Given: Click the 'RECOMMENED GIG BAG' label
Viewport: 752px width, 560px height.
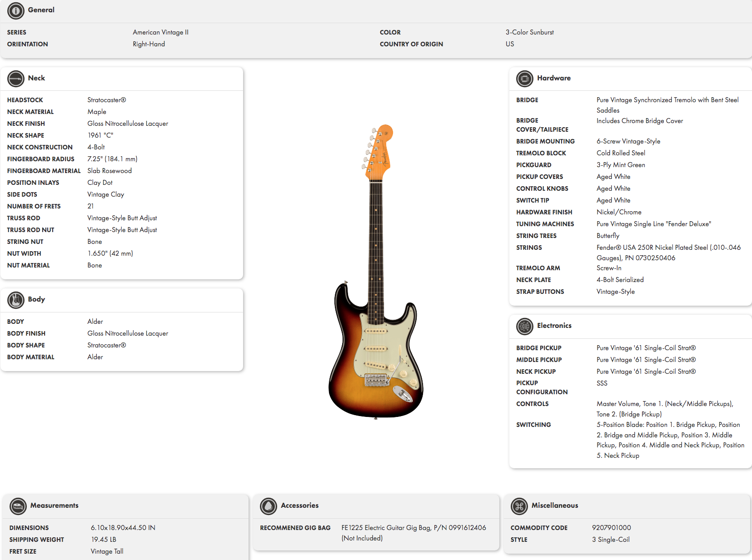Looking at the screenshot, I should (295, 528).
